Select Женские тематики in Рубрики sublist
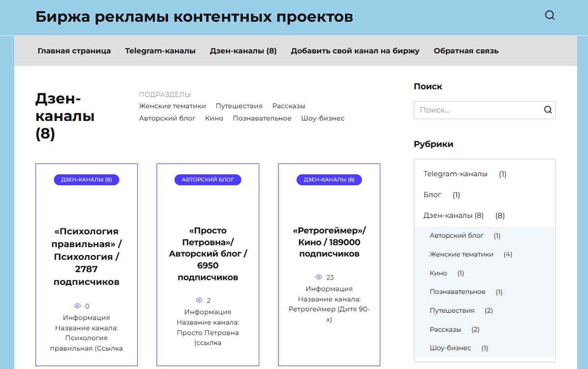This screenshot has height=369, width=588. point(462,254)
